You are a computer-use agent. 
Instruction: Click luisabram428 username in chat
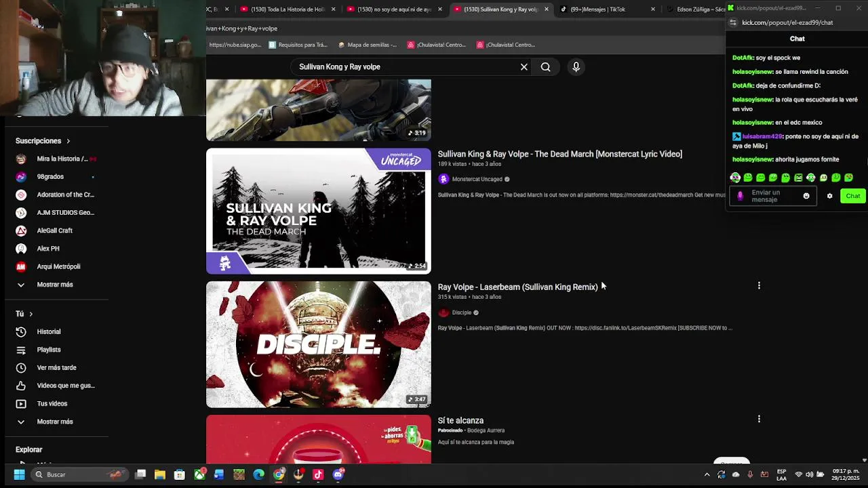762,136
